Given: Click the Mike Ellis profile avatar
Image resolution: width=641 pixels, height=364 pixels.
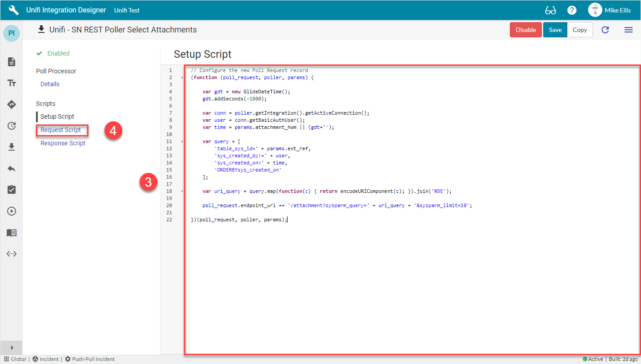Looking at the screenshot, I should coord(595,10).
